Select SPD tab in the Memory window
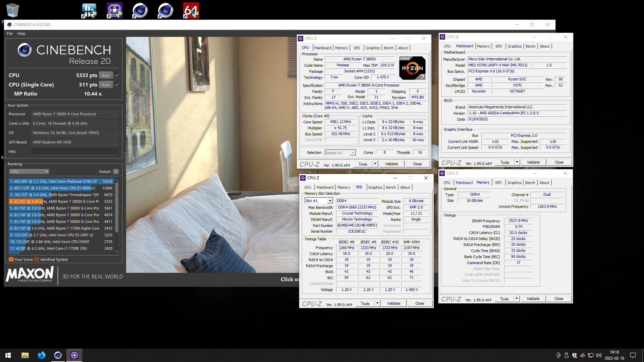This screenshot has height=362, width=644. click(498, 183)
